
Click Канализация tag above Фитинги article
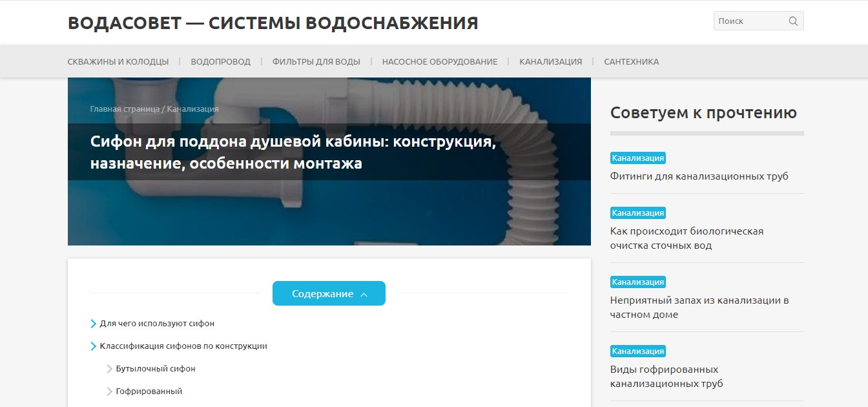pyautogui.click(x=637, y=158)
